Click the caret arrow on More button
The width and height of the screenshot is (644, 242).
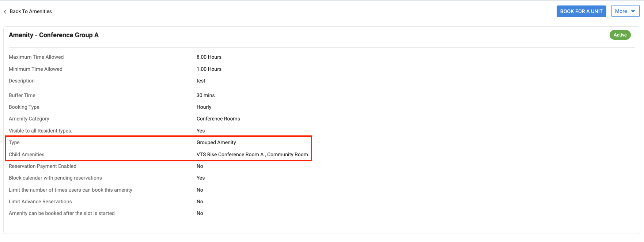point(633,11)
